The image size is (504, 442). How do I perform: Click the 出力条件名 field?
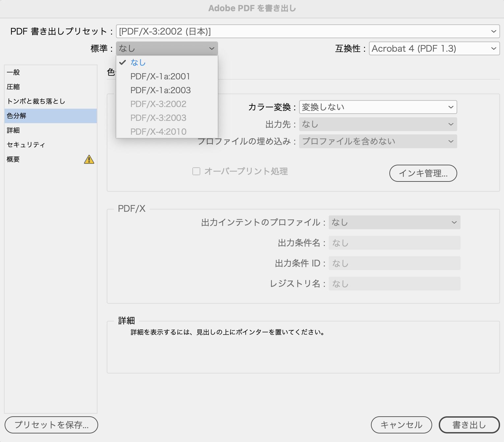coord(394,243)
